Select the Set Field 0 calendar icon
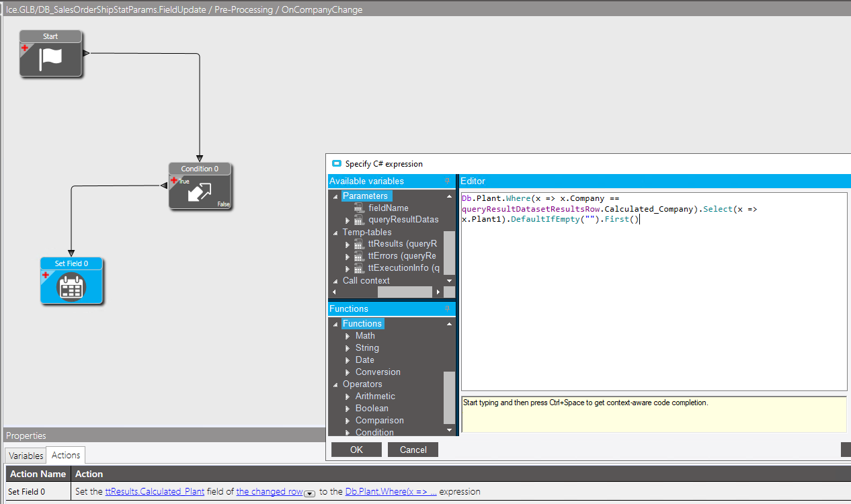The height and width of the screenshot is (504, 851). (x=71, y=287)
